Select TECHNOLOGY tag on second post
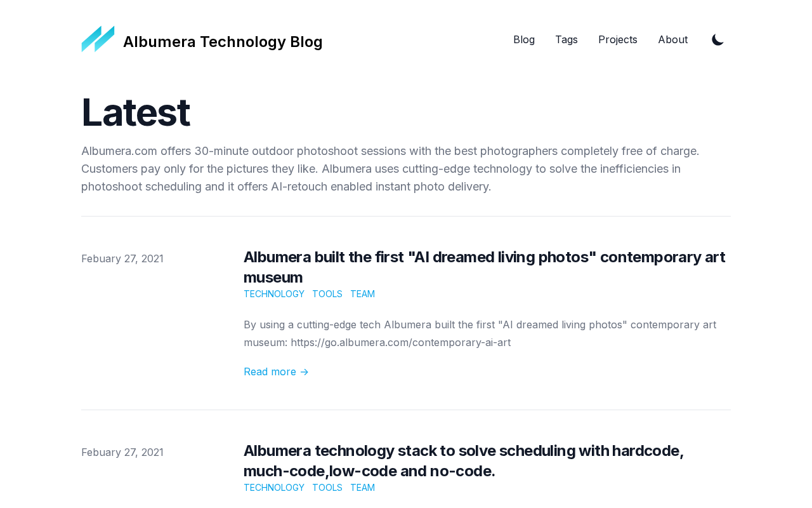 coord(273,488)
